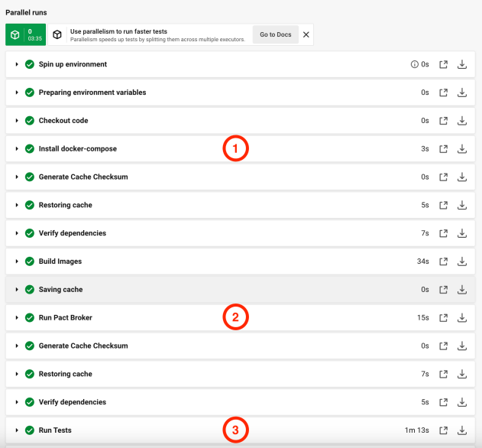The image size is (482, 448).
Task: Click the green check on Install docker-compose
Action: pyautogui.click(x=30, y=149)
